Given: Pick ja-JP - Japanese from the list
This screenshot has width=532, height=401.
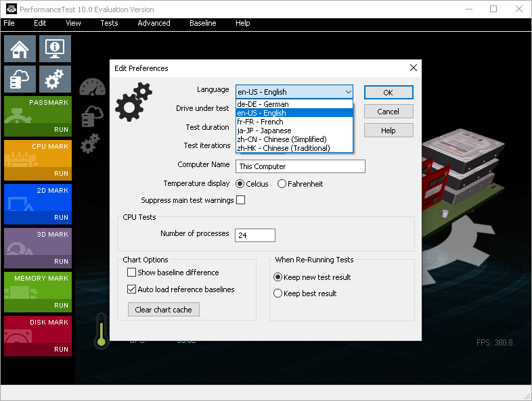Looking at the screenshot, I should point(294,131).
